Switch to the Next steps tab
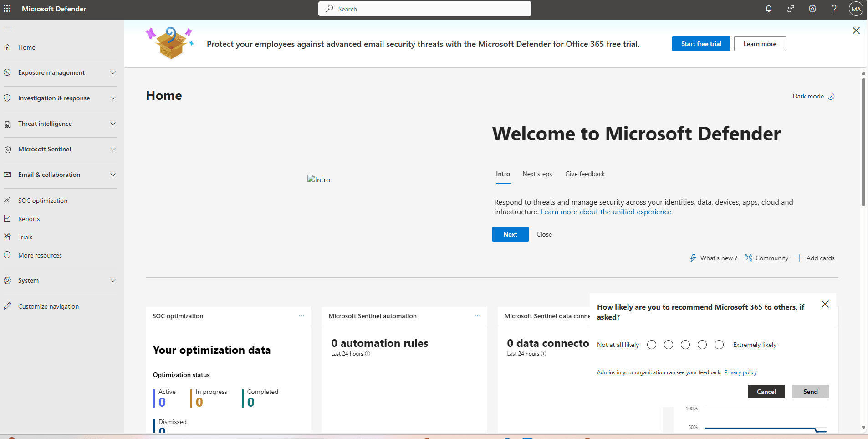The width and height of the screenshot is (868, 439). coord(537,174)
